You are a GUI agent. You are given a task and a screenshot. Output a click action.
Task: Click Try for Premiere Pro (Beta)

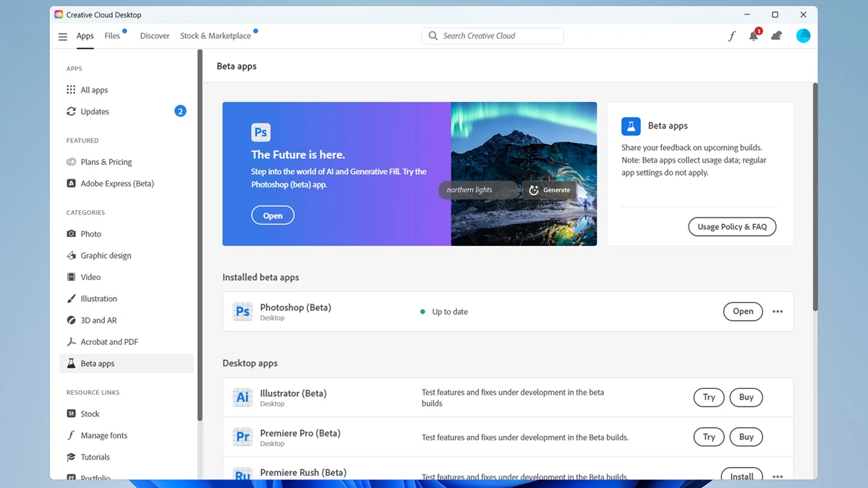point(709,437)
